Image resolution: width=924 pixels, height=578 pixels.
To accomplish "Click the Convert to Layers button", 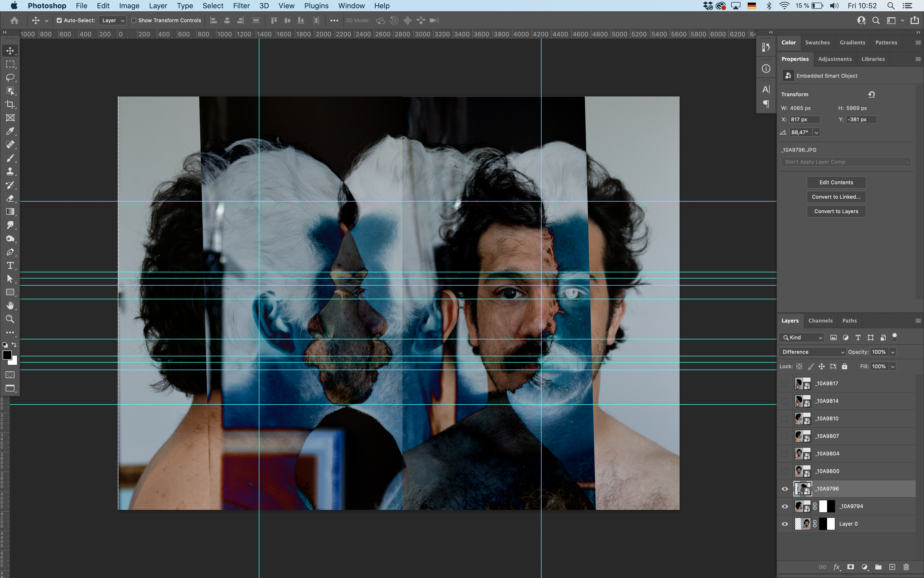I will pos(836,211).
